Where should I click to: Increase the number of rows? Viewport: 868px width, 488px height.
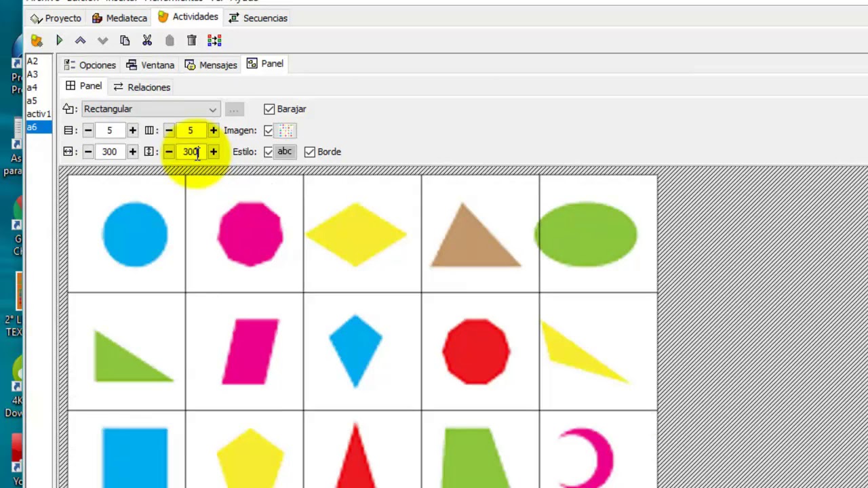pyautogui.click(x=132, y=130)
